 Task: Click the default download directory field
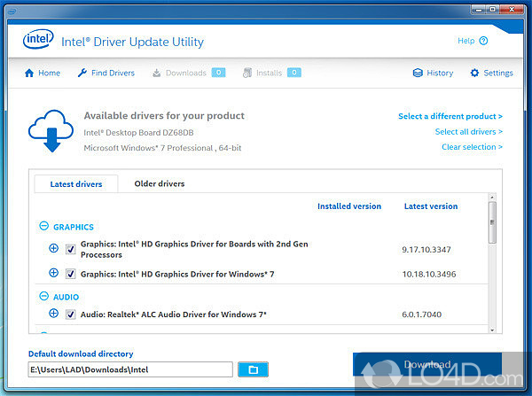click(130, 369)
